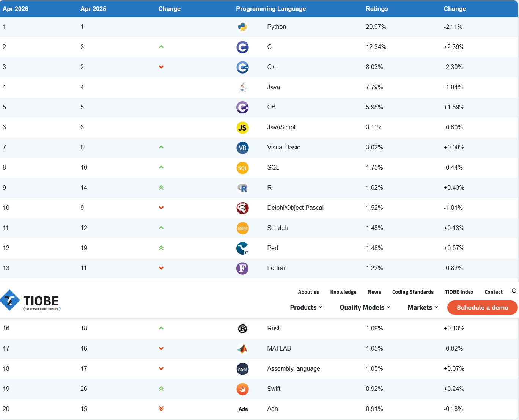Click the Scratch logo icon

coord(242,228)
